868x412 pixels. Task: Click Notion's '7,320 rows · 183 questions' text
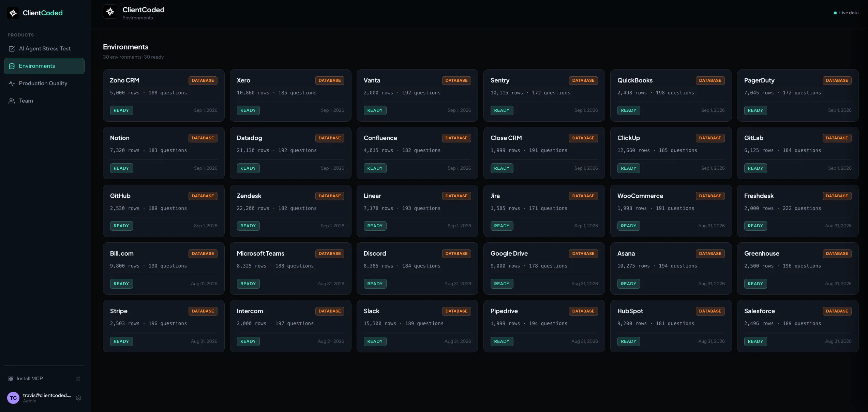click(x=148, y=150)
